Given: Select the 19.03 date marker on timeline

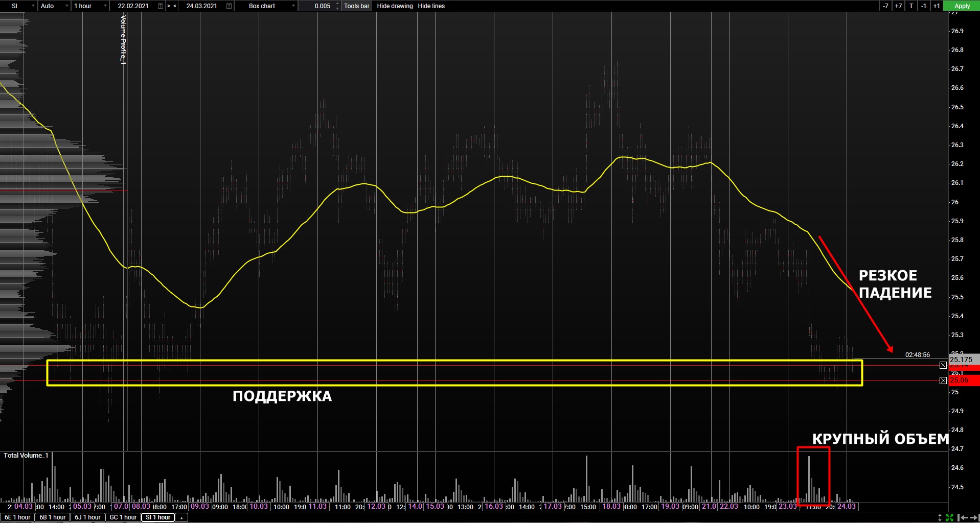Looking at the screenshot, I should 670,506.
